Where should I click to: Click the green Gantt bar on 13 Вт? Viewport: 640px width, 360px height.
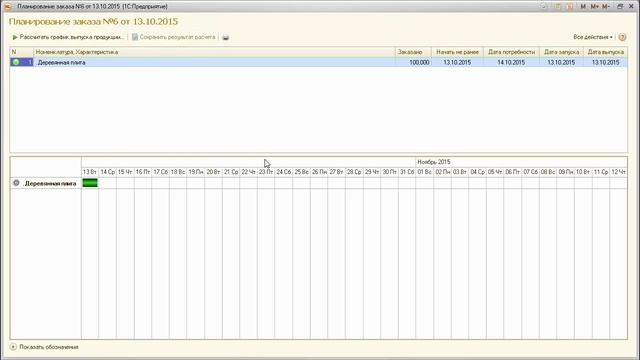pos(90,183)
